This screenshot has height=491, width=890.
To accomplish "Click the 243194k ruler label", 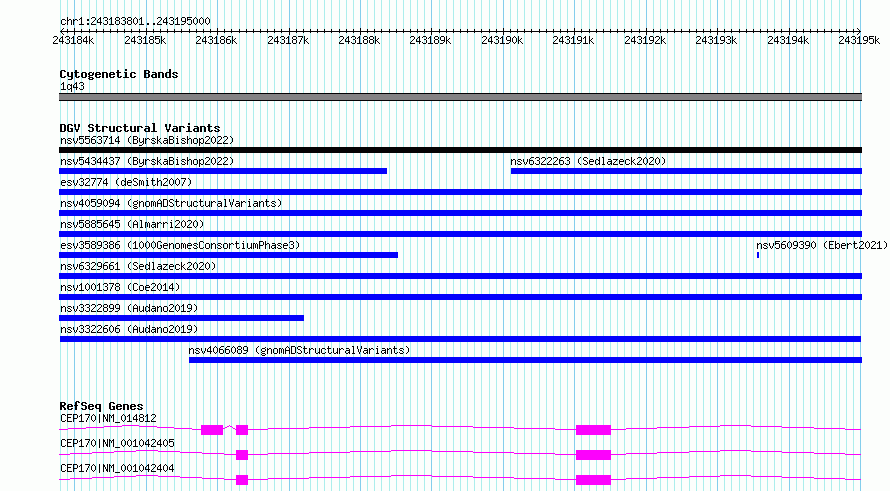I will coord(788,40).
